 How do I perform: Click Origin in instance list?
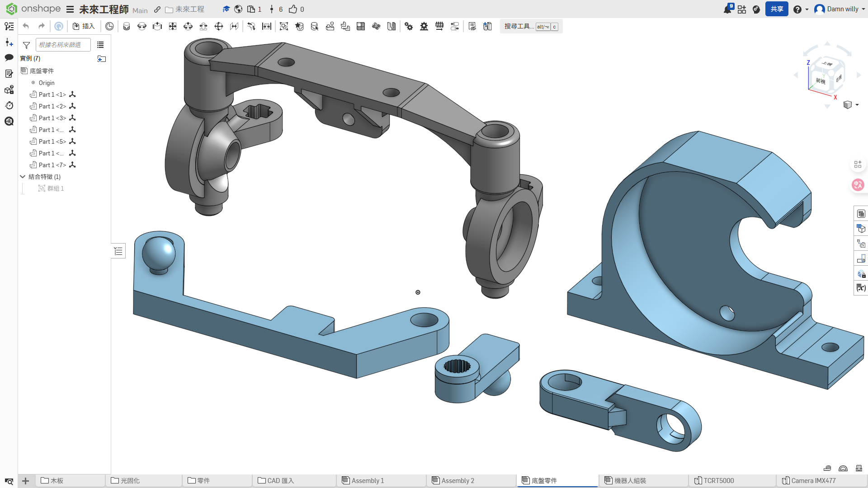(x=47, y=83)
